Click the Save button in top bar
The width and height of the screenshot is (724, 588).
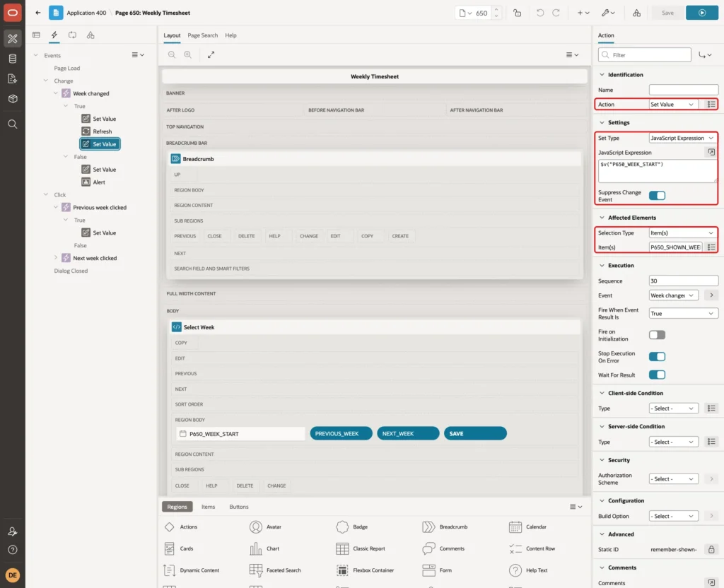[667, 13]
